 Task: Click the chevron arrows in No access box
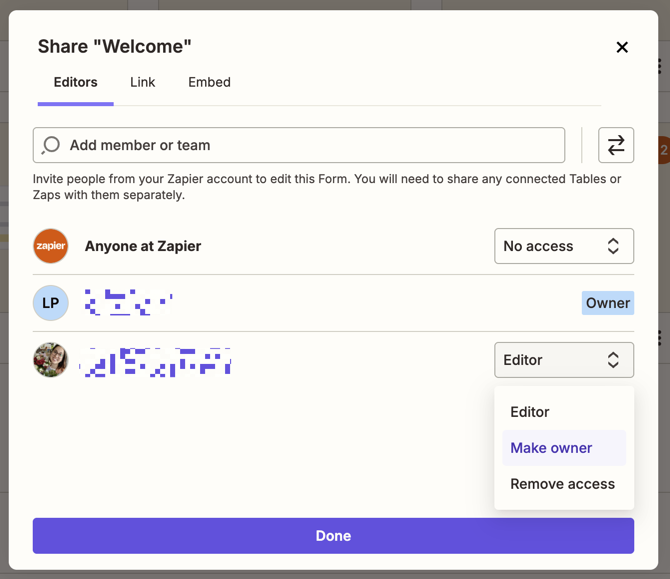[613, 246]
